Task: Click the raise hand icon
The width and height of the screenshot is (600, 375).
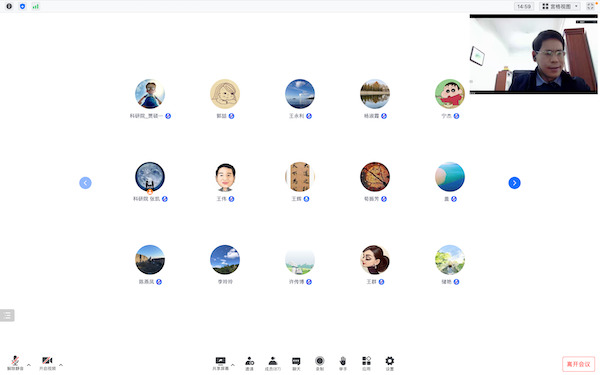Action: 343,363
